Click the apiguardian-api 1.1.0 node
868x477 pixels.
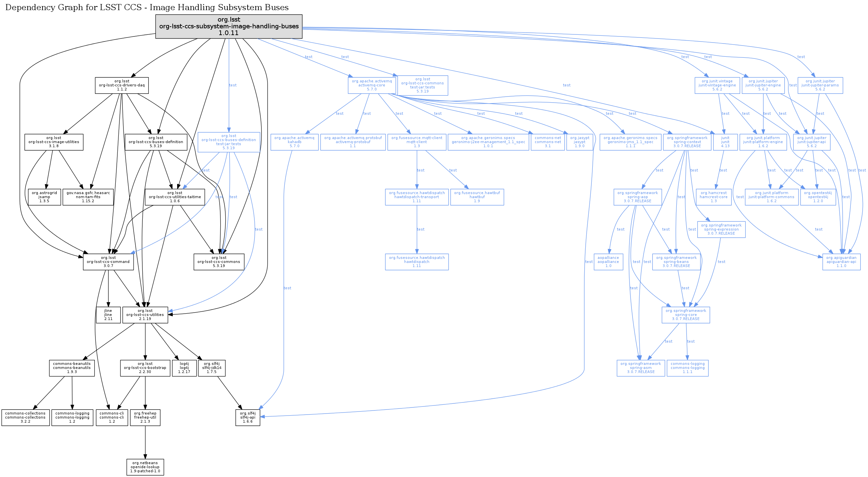[841, 262]
